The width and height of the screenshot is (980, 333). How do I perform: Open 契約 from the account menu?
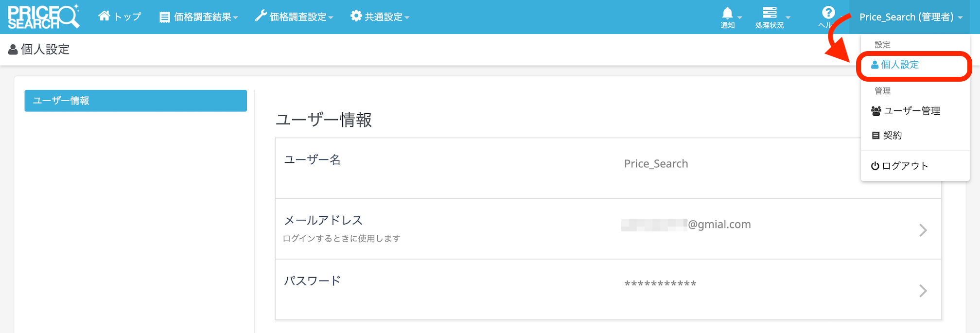892,136
